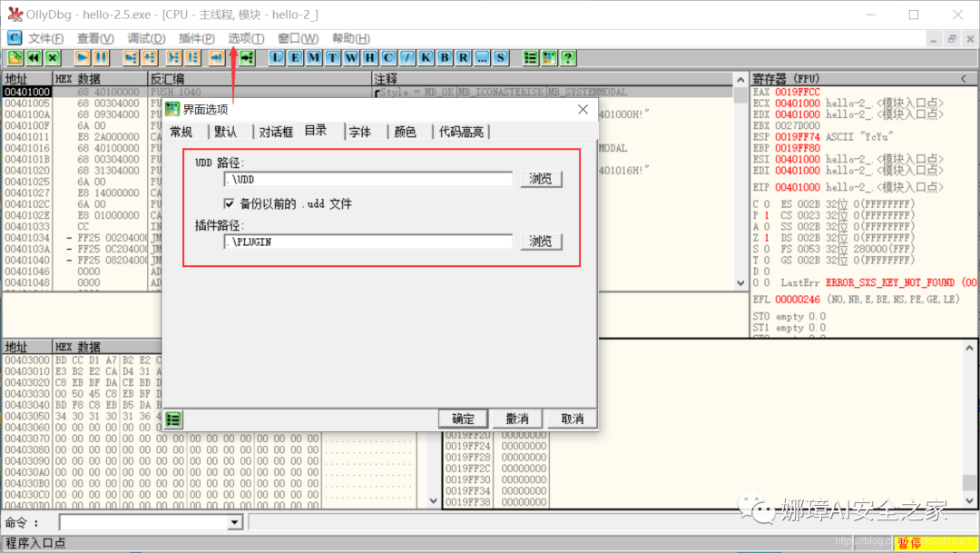Switch to the 颜色 tab

(x=405, y=132)
